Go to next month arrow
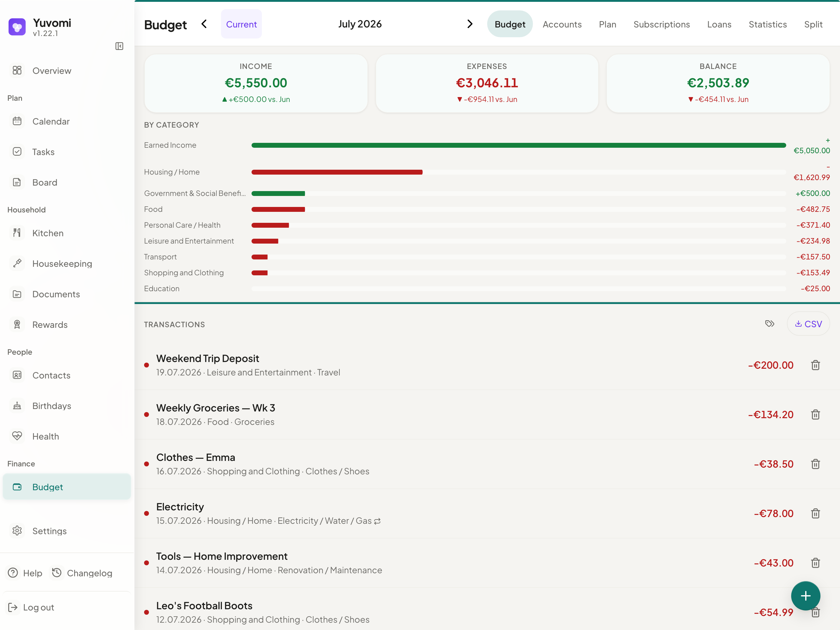 [x=470, y=24]
